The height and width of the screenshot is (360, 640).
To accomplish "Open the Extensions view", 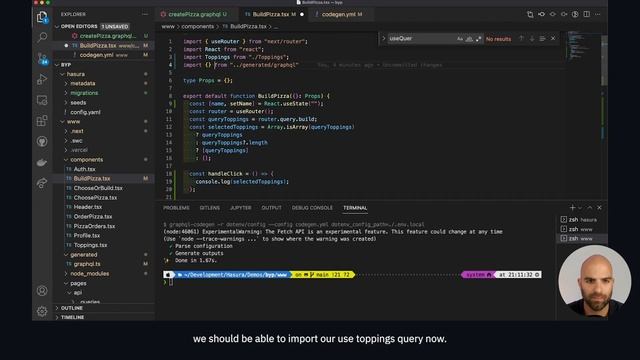I will pyautogui.click(x=42, y=121).
